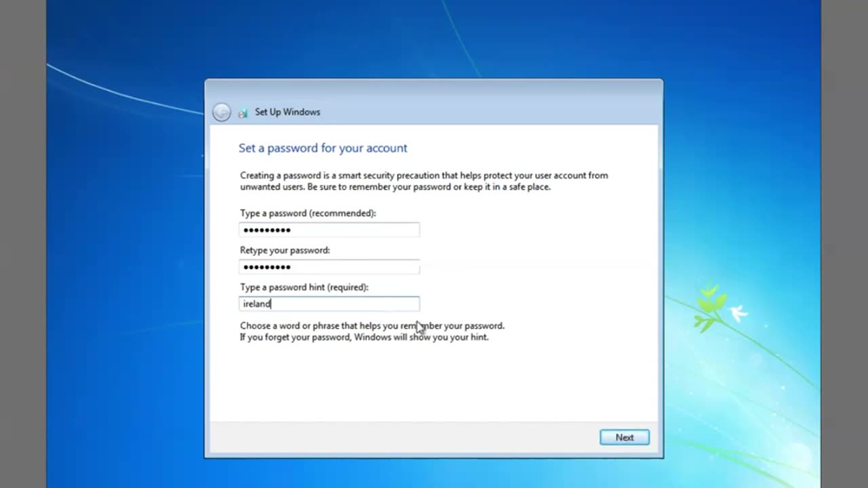Focus the Type a password field
This screenshot has height=488, width=868.
click(x=330, y=230)
